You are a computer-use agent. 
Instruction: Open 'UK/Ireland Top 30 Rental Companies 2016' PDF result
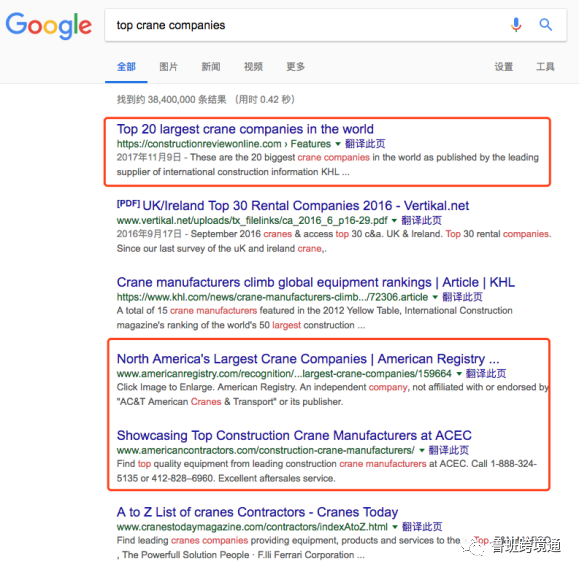coord(305,206)
